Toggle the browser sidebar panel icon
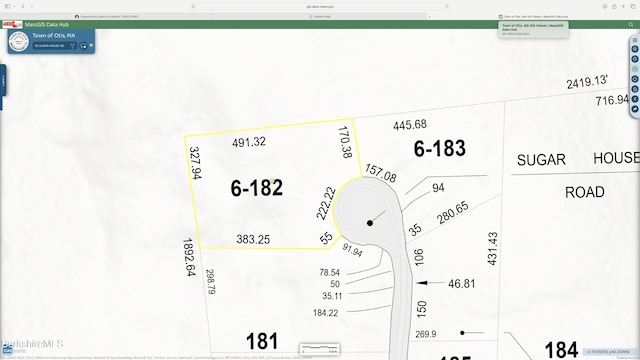Image resolution: width=640 pixels, height=360 pixels. pos(7,7)
